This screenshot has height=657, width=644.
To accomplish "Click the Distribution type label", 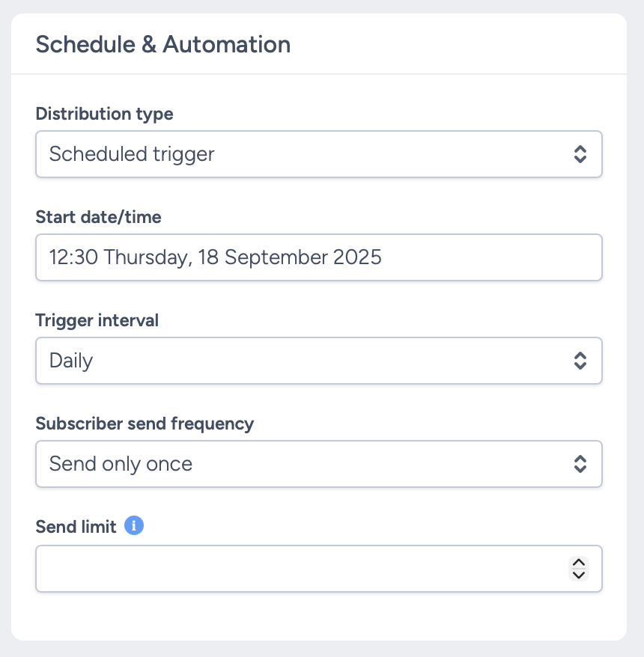I will [104, 114].
